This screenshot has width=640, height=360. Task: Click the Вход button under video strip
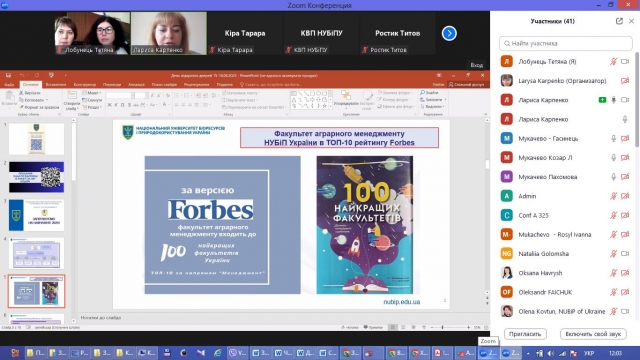point(476,65)
